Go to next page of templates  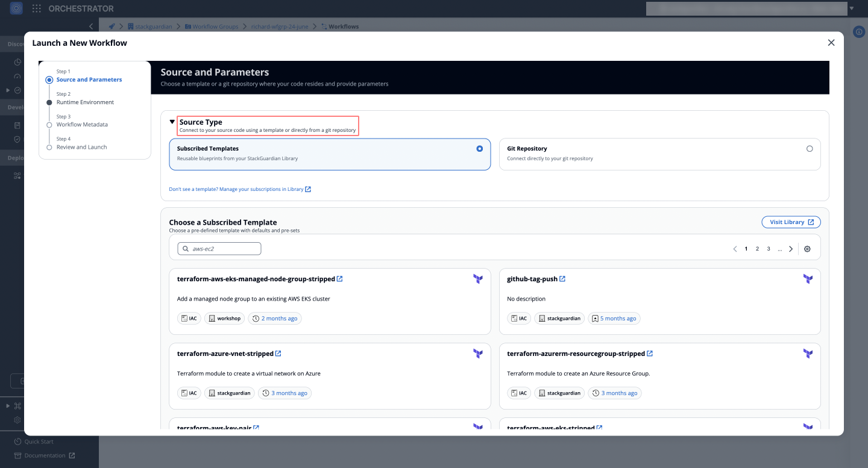point(791,249)
